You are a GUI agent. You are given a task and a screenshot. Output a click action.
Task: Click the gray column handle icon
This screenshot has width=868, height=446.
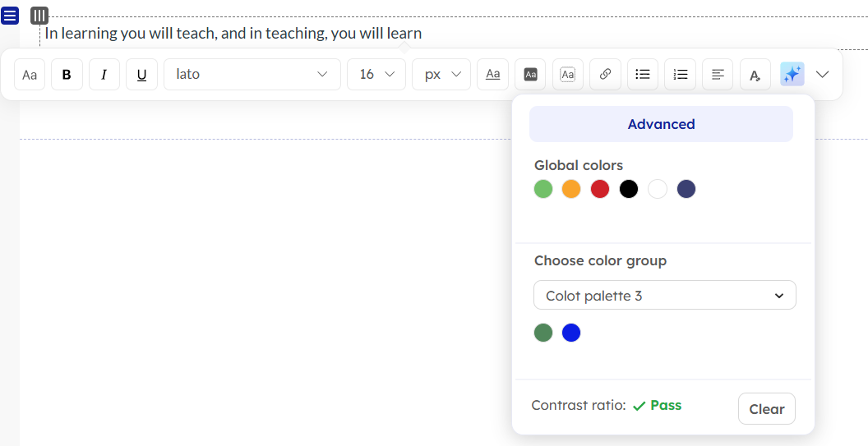tap(39, 16)
